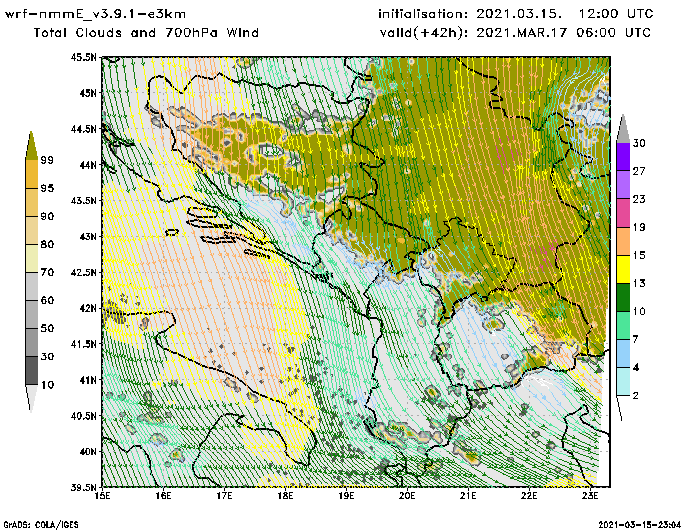700x530 pixels.
Task: Select pale yellow swatch between 70 and 80
Action: (x=32, y=259)
